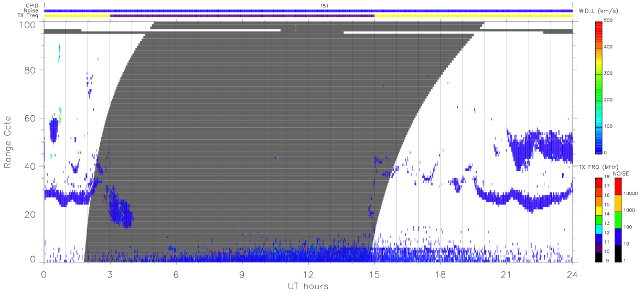644x297 pixels.
Task: Click the UT hours x-axis title
Action: pos(308,287)
